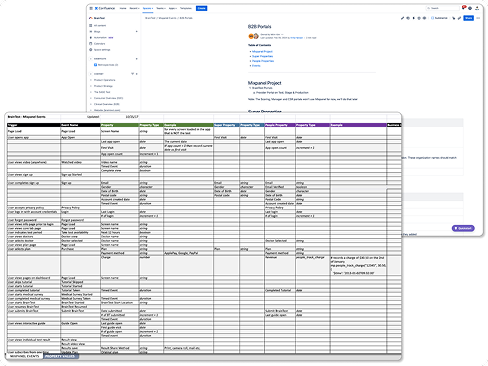Click the blue Super Property column header
Viewport: 488px width, 366px height.
(x=226, y=125)
